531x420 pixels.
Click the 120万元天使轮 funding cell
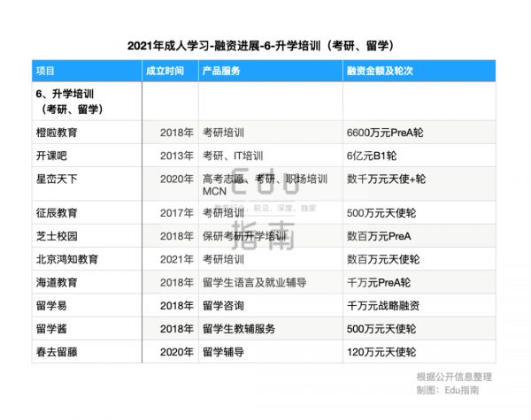coord(381,353)
